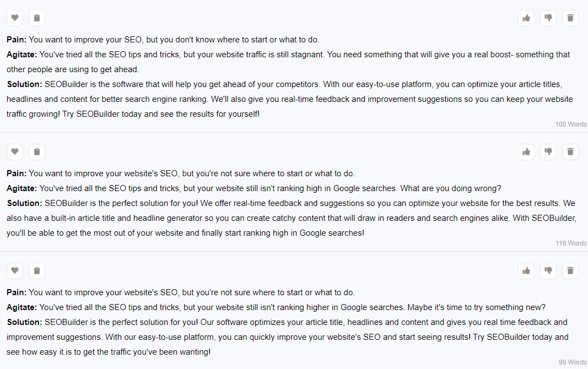This screenshot has height=369, width=588.
Task: Delete the first result with trash icon
Action: [570, 18]
